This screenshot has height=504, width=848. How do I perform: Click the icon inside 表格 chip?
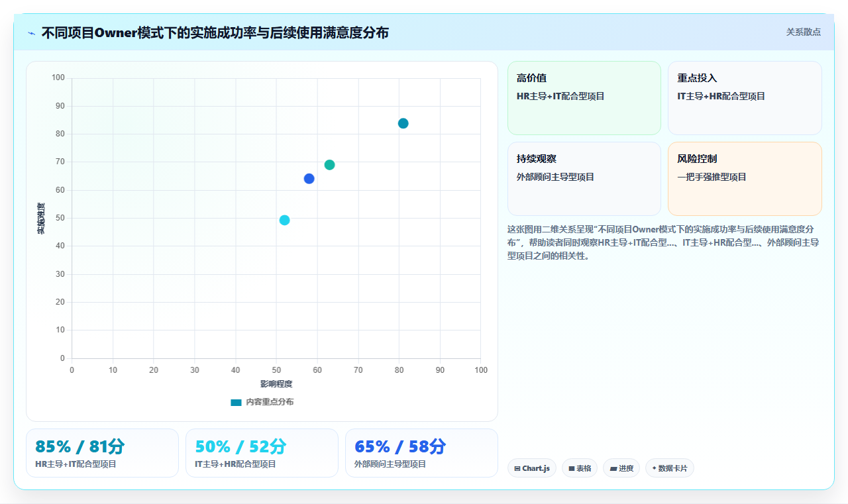click(572, 468)
